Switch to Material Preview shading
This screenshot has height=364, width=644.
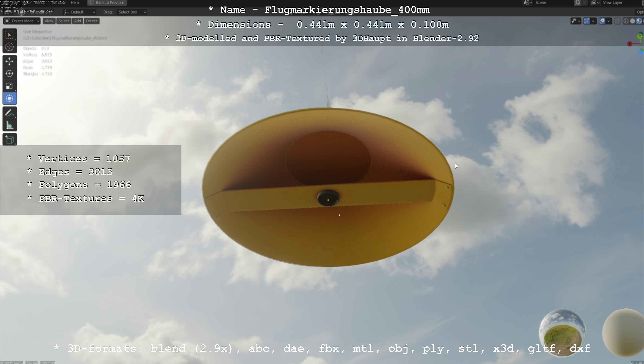coord(639,21)
